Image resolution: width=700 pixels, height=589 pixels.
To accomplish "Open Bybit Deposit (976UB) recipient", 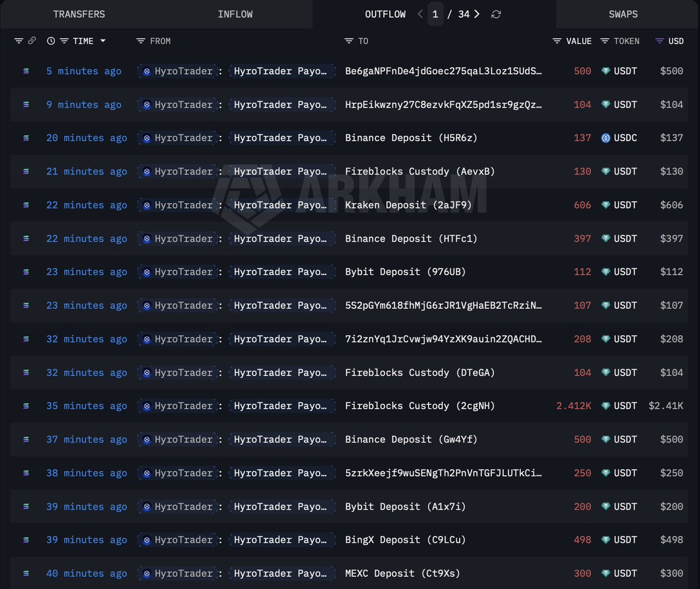I will coord(405,272).
